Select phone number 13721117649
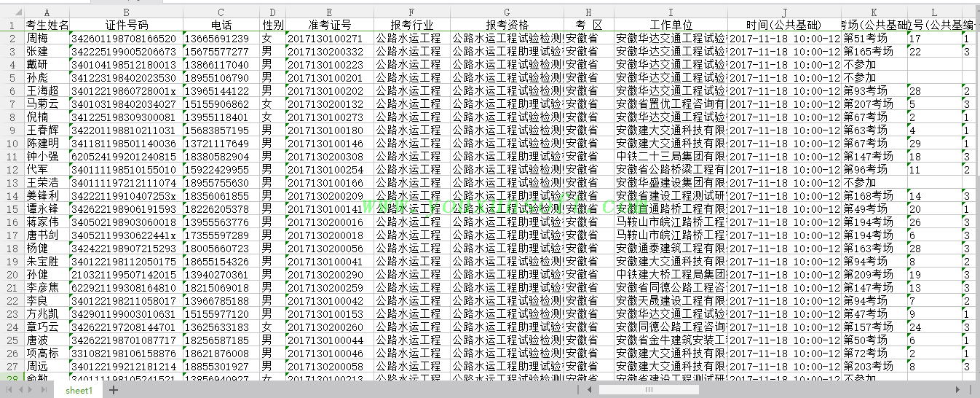The height and width of the screenshot is (398, 980). [x=221, y=143]
